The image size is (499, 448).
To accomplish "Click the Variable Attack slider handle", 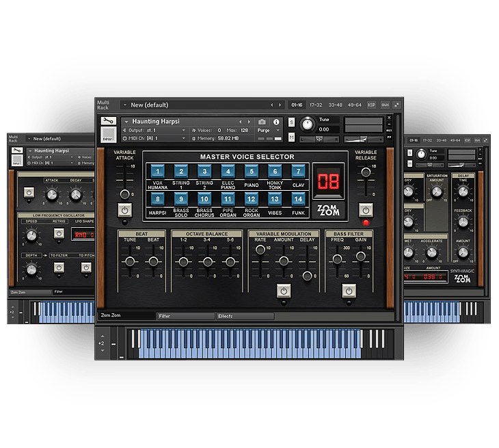I will click(x=124, y=194).
